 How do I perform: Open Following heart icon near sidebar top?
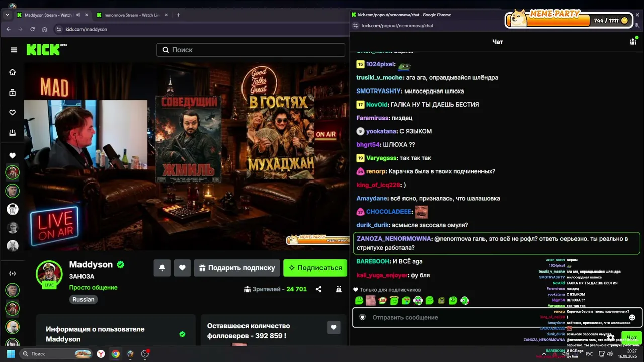[x=13, y=113]
